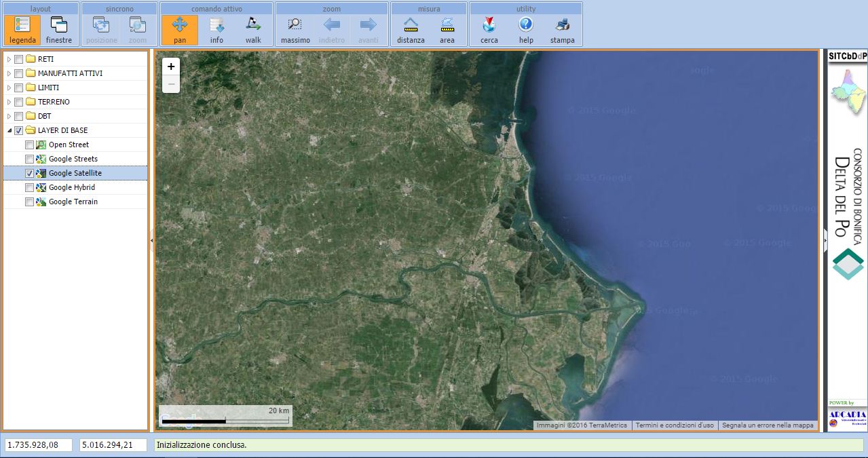
Task: Open the cerca search utility
Action: point(489,31)
